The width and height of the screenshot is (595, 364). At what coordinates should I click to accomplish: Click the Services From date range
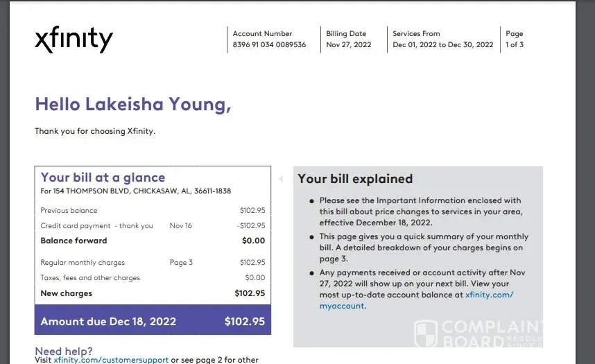(x=442, y=45)
